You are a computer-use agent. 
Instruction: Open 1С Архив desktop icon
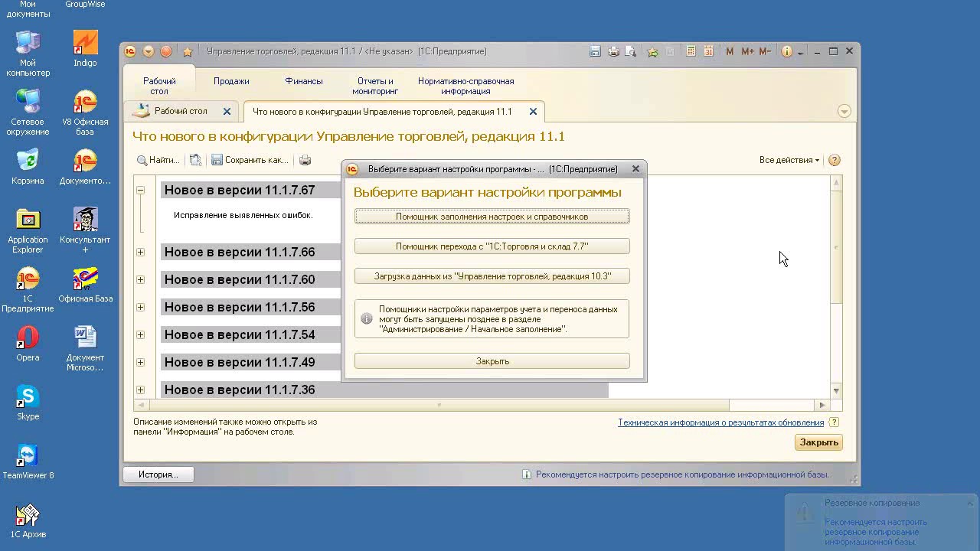click(x=28, y=520)
